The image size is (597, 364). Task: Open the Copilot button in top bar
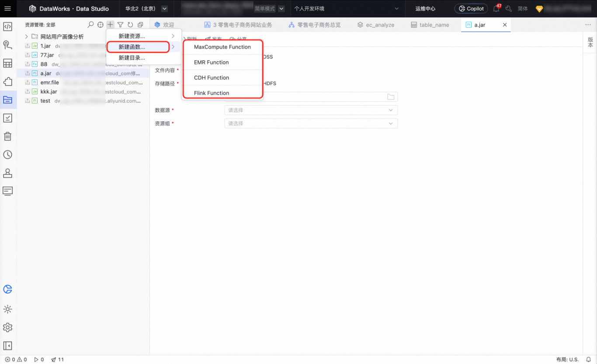pyautogui.click(x=471, y=8)
